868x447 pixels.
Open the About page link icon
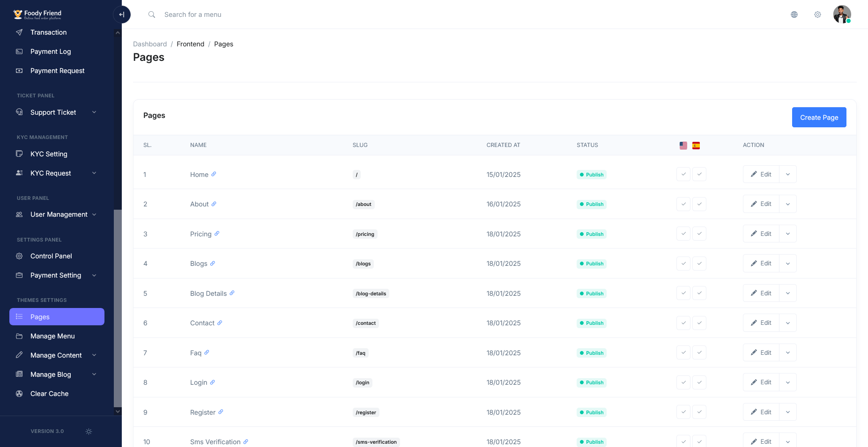[x=214, y=204]
